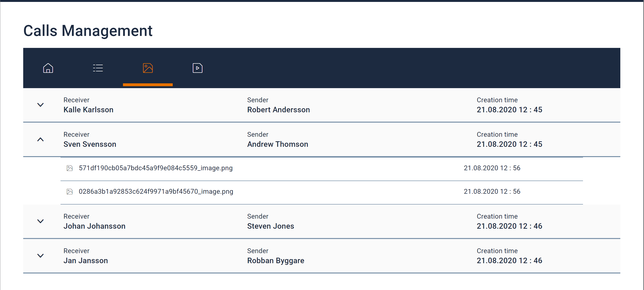Select the Steven Jones sender entry
Viewport: 644px width, 290px height.
pos(271,226)
